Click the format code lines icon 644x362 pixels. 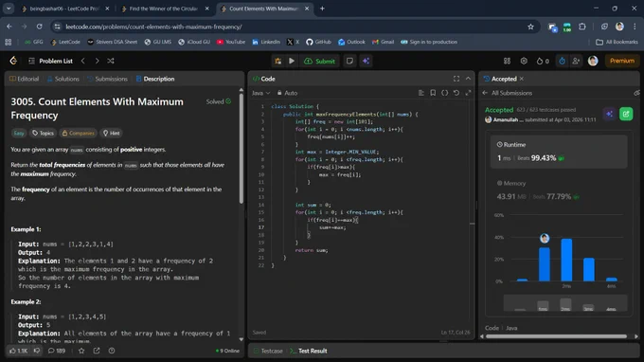421,93
